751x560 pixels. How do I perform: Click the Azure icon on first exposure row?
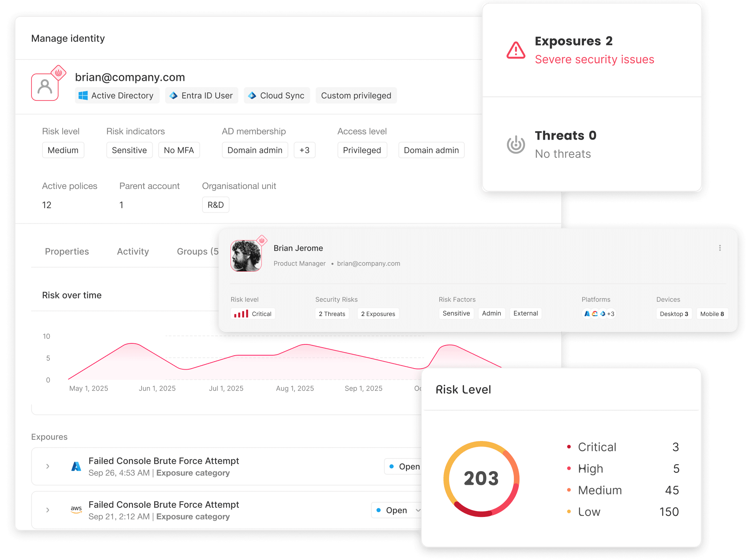[76, 466]
